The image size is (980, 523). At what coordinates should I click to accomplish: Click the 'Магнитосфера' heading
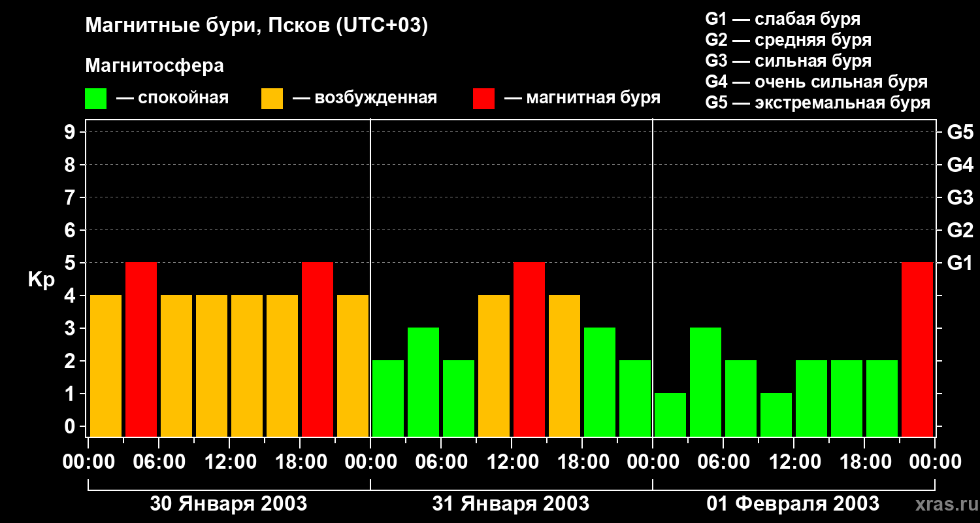click(x=155, y=66)
